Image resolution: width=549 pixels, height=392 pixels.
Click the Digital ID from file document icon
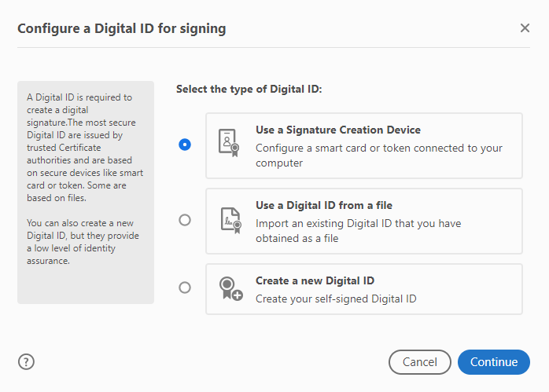(228, 221)
